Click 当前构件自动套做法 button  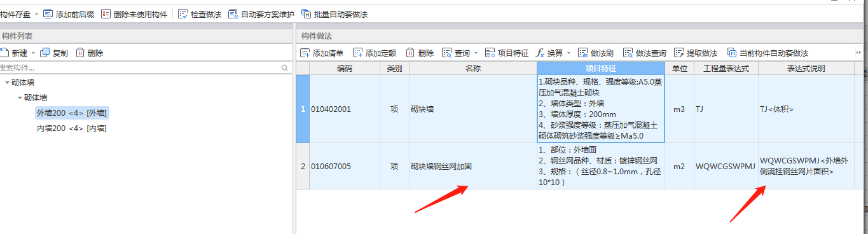tap(767, 53)
